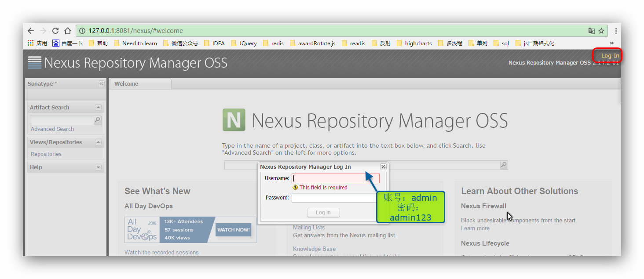Open the Repositories link
The image size is (644, 279).
[46, 154]
